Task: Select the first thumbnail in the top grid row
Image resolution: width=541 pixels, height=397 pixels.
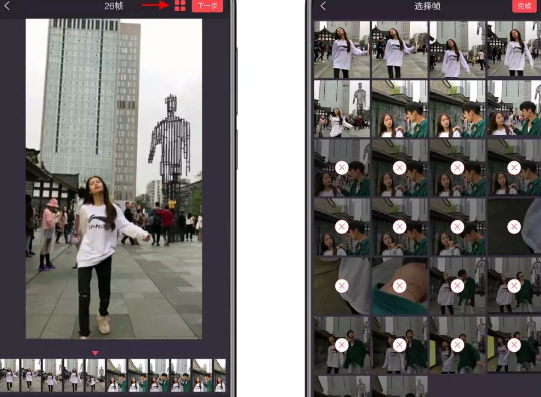Action: click(x=342, y=50)
